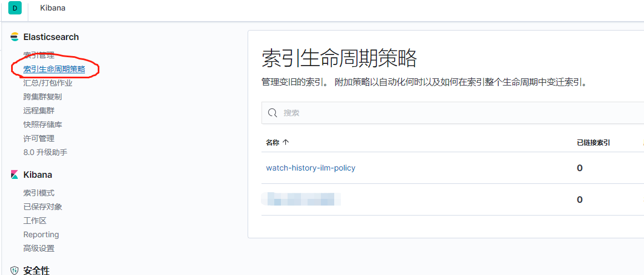Click the Elasticsearch logo icon
The width and height of the screenshot is (644, 275).
(14, 37)
